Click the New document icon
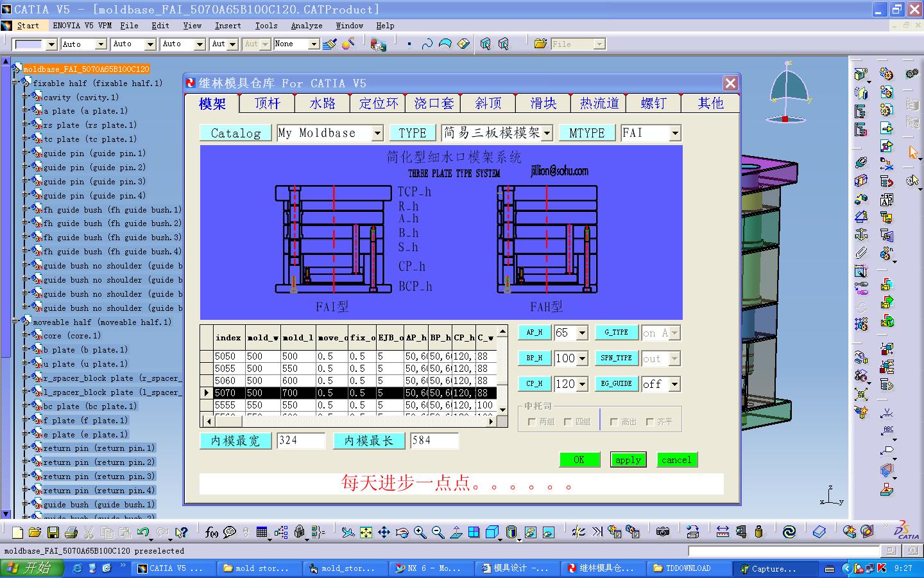Viewport: 924px width, 578px height. [x=17, y=532]
